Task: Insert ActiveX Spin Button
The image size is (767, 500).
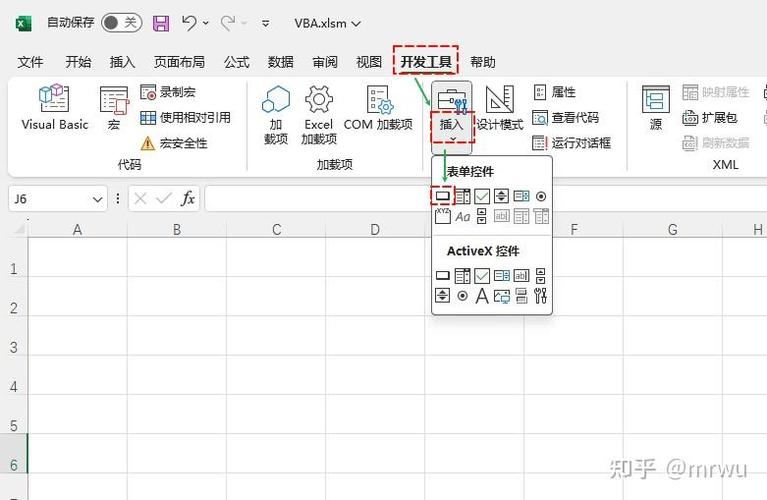Action: tap(442, 295)
